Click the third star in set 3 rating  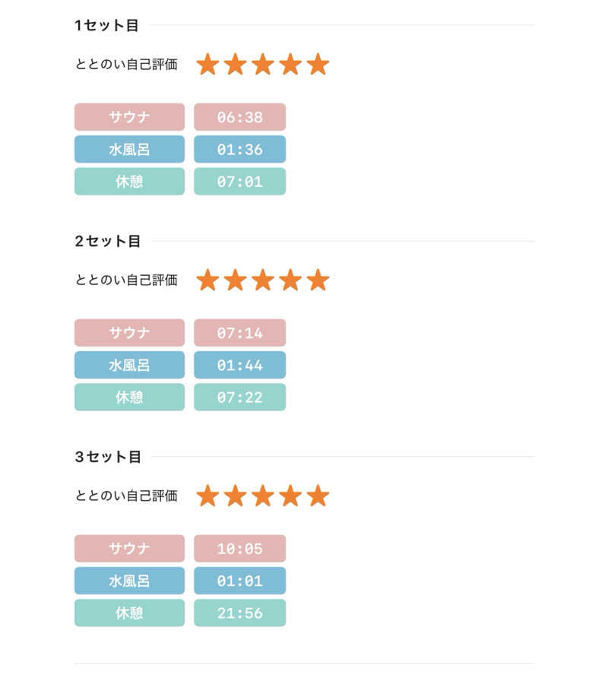click(263, 496)
